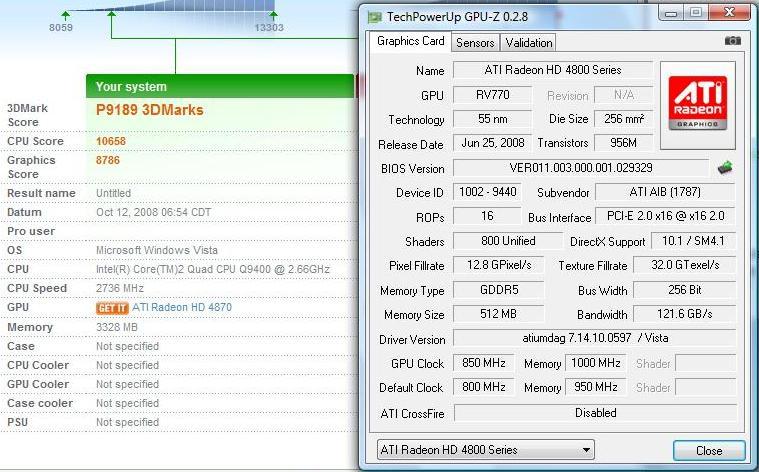Click the Memory 3328 MB value

point(117,327)
